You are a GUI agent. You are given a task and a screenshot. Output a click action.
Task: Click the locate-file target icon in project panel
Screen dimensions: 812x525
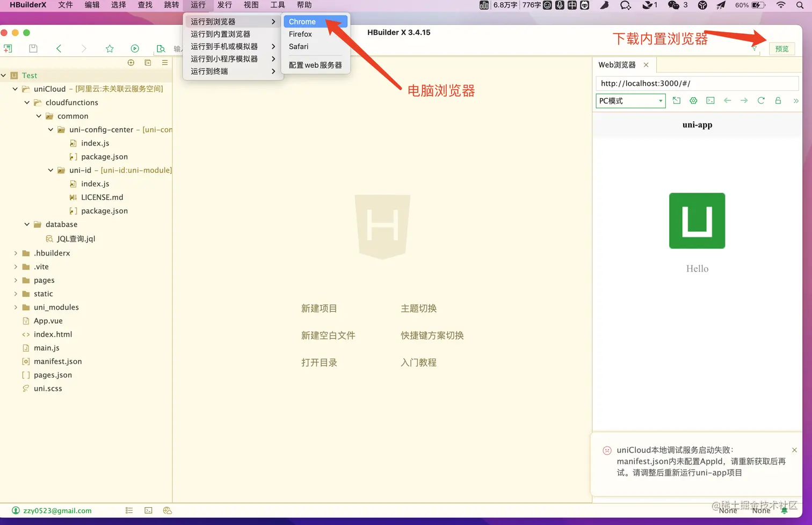pyautogui.click(x=131, y=63)
